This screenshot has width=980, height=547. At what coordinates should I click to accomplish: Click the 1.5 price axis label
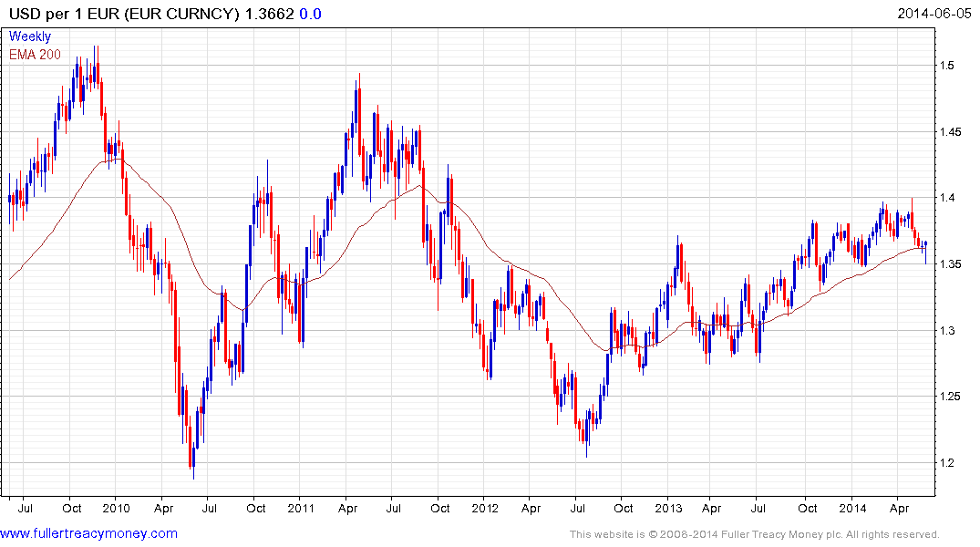coord(946,65)
